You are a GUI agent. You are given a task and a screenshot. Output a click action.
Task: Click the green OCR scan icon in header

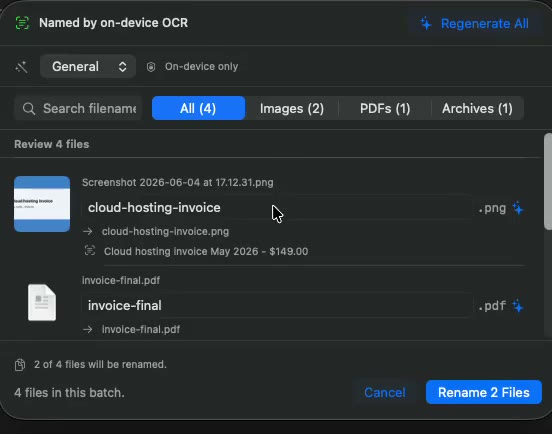point(22,23)
